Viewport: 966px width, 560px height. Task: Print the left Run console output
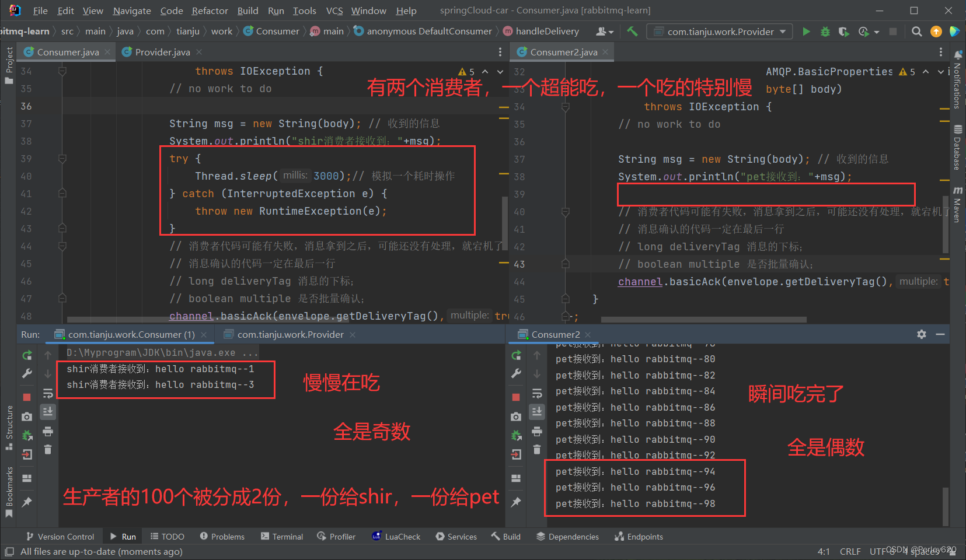tap(48, 432)
